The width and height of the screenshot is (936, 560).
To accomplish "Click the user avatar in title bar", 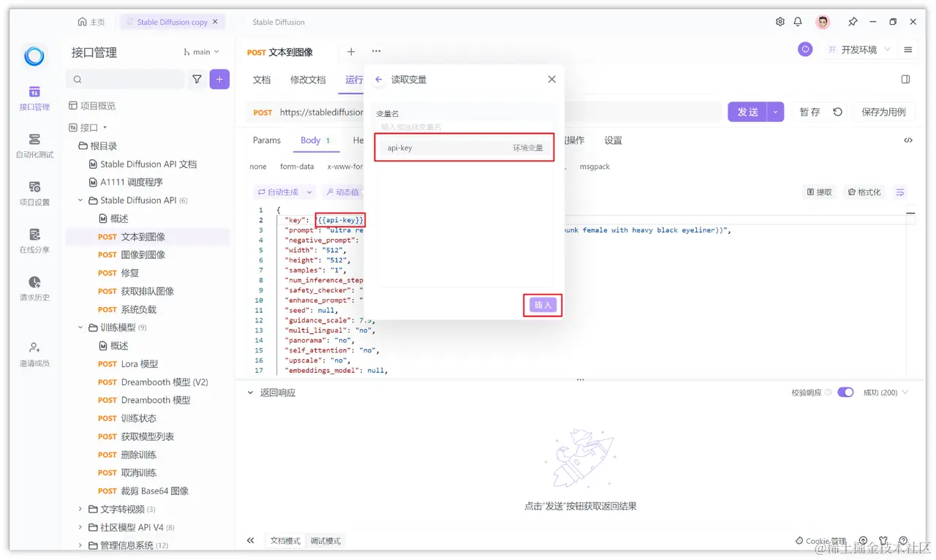I will click(823, 22).
